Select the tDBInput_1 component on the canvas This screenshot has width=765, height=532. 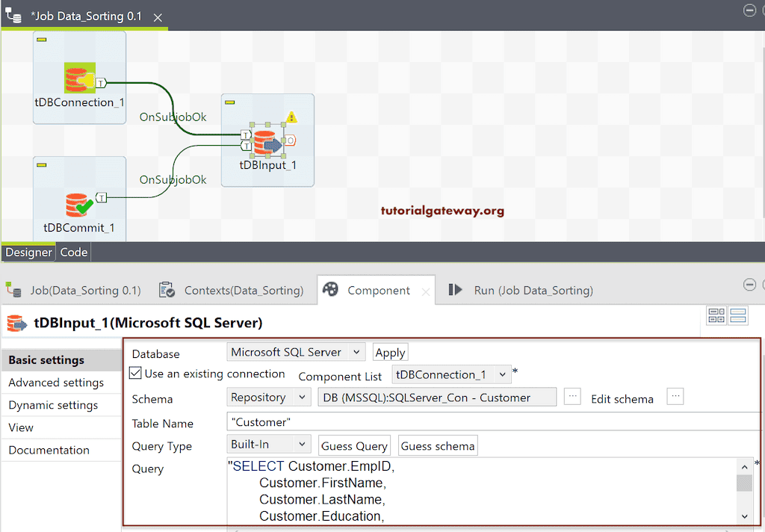(x=267, y=142)
